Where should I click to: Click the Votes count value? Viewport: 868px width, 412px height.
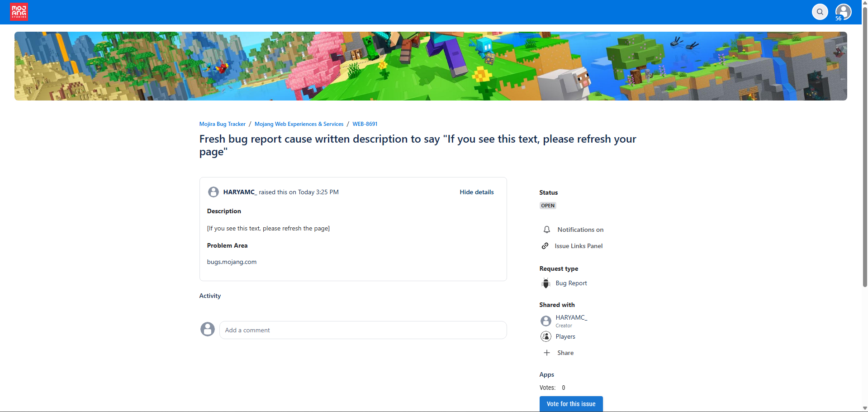[564, 388]
